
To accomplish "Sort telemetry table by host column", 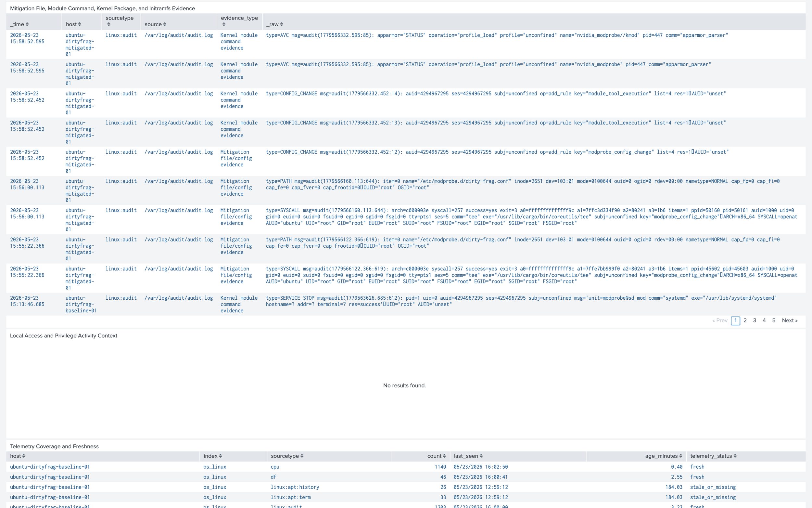I will pyautogui.click(x=18, y=456).
